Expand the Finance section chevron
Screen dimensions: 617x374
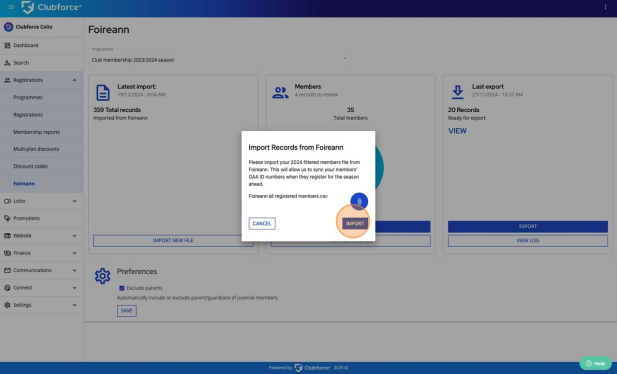coord(74,253)
